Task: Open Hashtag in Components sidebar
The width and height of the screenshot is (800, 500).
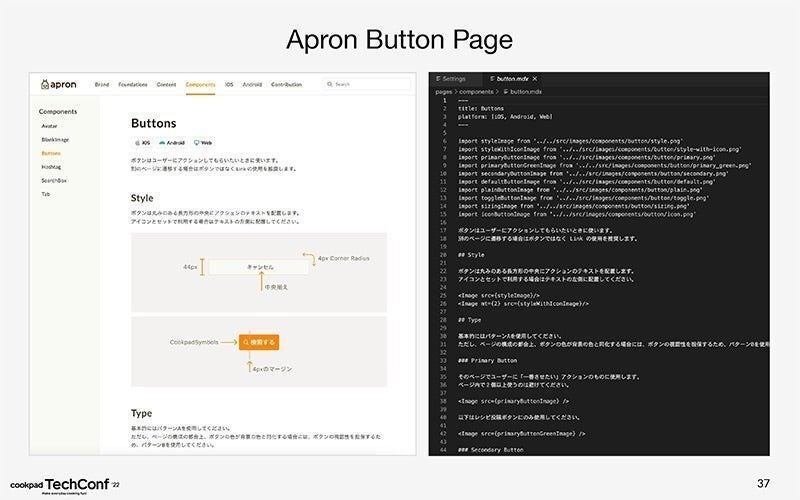Action: pos(51,167)
